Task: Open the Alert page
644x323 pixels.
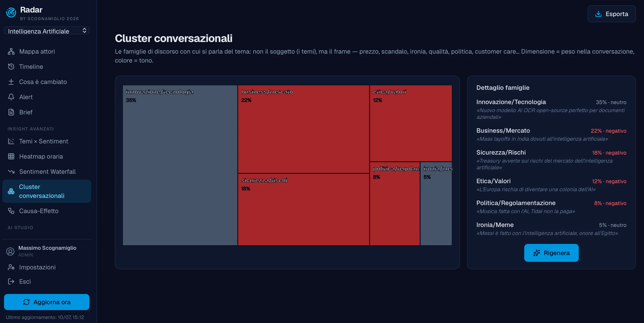Action: (x=47, y=97)
